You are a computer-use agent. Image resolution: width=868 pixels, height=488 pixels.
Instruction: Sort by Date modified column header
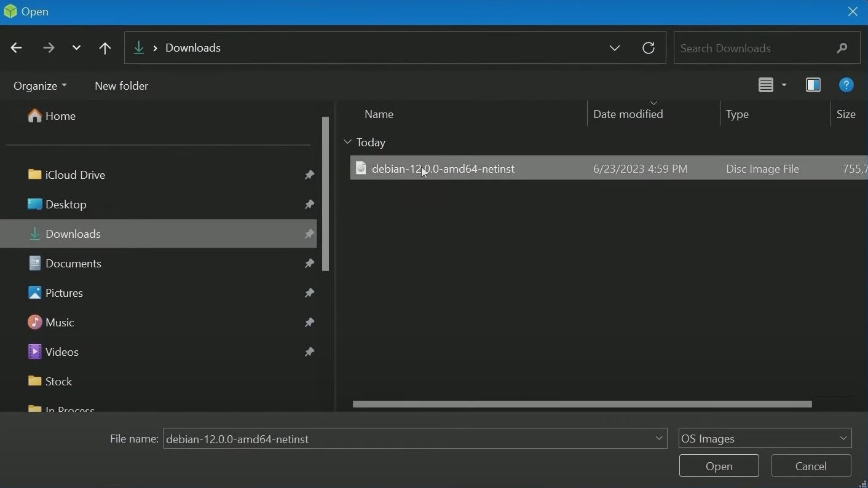point(628,114)
